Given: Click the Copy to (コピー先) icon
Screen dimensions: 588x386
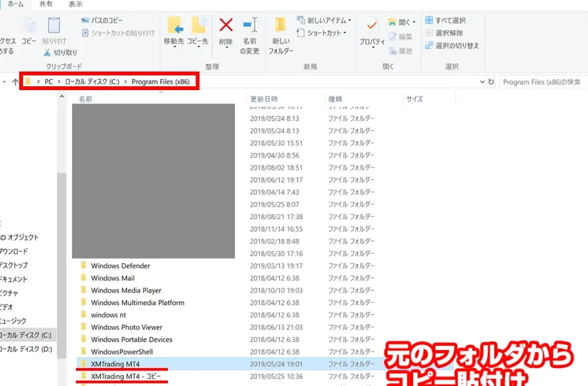Looking at the screenshot, I should 198,26.
